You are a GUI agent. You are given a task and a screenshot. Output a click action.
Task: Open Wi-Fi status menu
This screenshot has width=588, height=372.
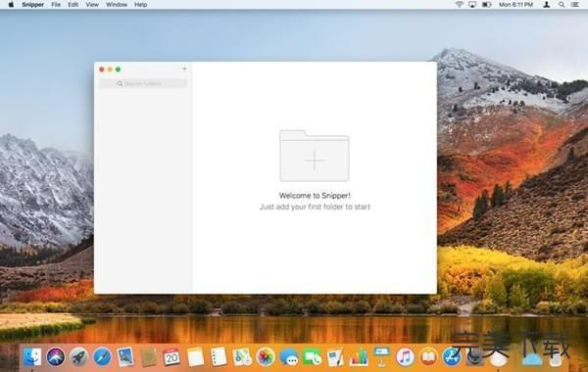point(459,5)
